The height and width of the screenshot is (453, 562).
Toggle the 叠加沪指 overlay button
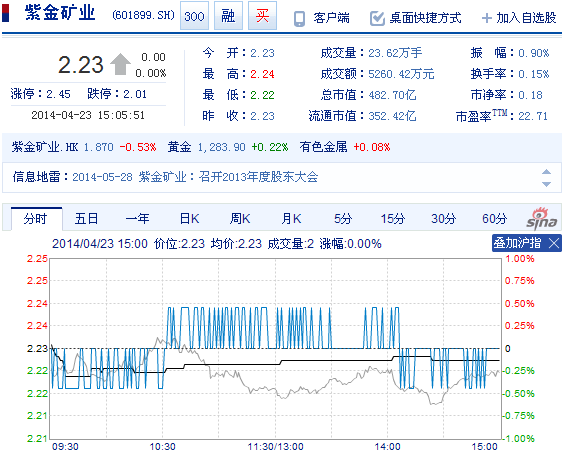coord(517,243)
